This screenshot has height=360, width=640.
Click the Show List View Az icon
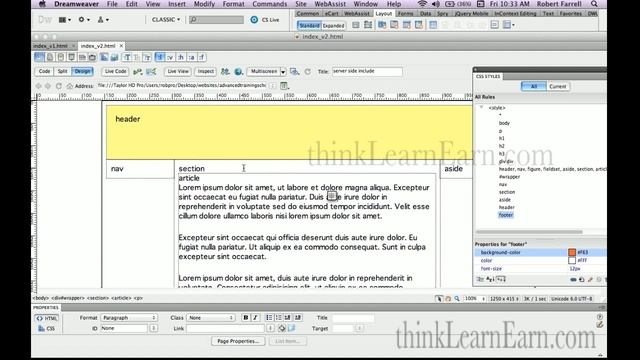pyautogui.click(x=490, y=279)
